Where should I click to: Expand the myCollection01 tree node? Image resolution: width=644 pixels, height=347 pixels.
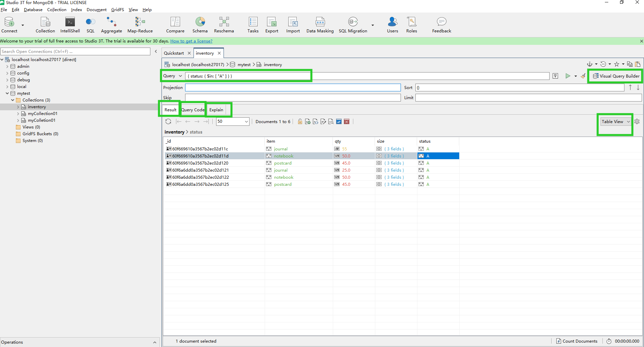(x=18, y=114)
